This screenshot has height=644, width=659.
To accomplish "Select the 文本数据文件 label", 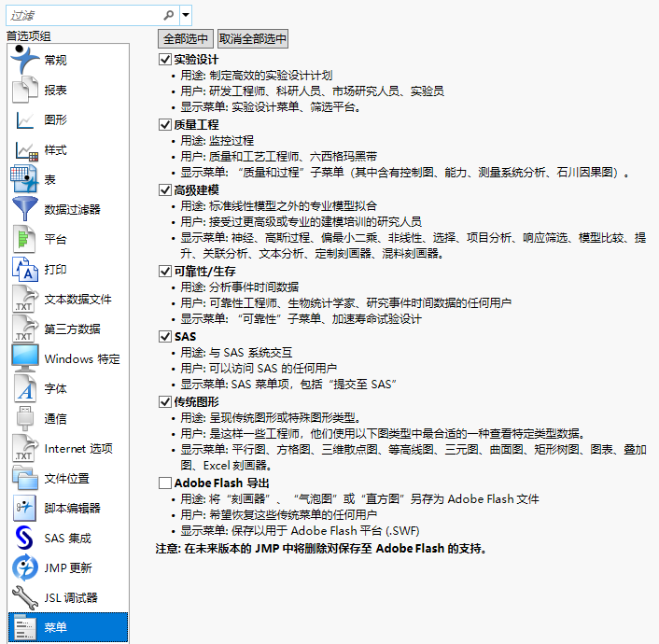I will [77, 300].
